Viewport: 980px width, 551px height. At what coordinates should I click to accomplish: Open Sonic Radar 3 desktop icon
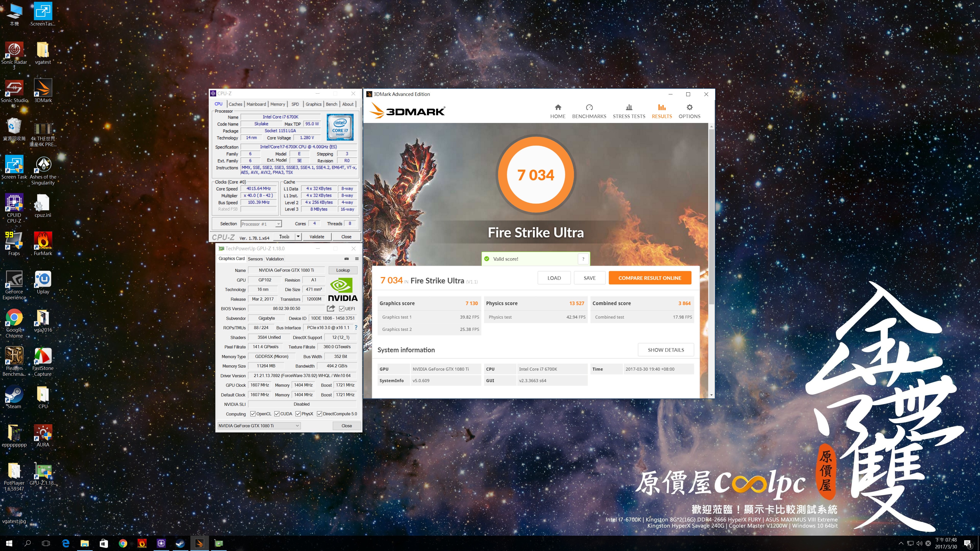pos(14,56)
